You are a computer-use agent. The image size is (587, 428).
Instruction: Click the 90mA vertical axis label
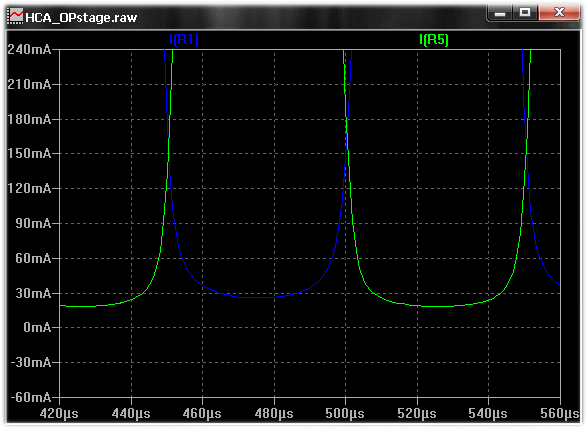pyautogui.click(x=33, y=224)
